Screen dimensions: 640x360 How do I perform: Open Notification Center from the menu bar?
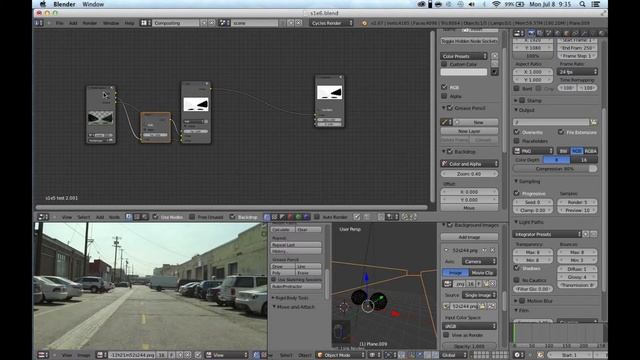[x=596, y=4]
